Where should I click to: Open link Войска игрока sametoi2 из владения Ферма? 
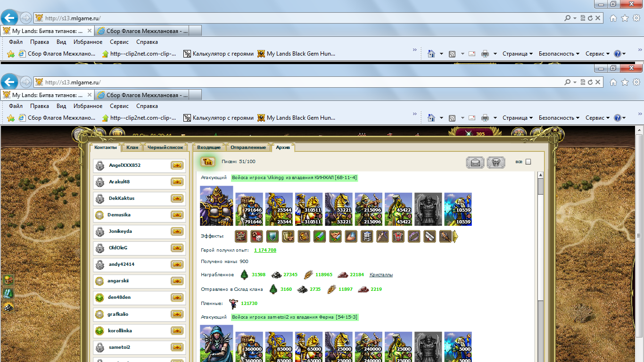pos(295,317)
